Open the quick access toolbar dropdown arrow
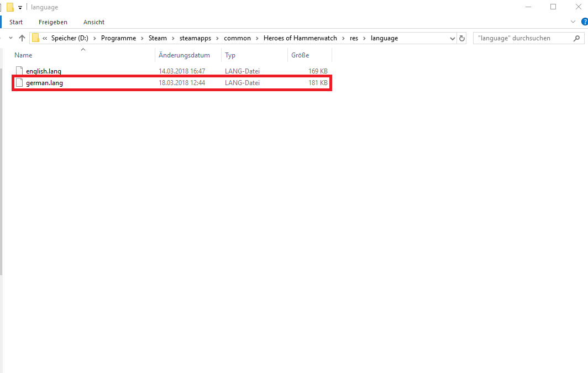Screen dimensions: 588x373 (20, 8)
